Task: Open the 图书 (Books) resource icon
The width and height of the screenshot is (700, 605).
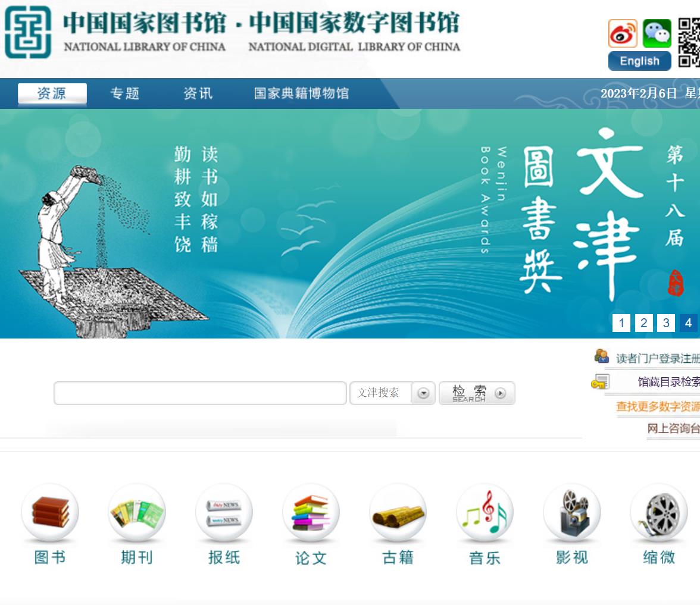Action: coord(49,513)
